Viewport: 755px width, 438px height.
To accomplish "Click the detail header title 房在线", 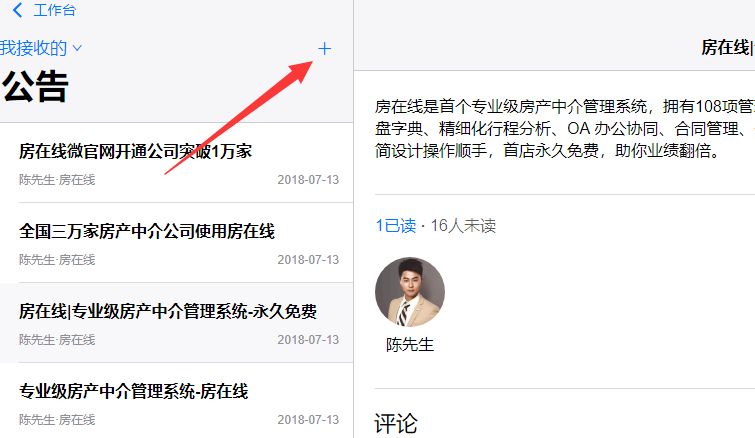I will tap(727, 48).
